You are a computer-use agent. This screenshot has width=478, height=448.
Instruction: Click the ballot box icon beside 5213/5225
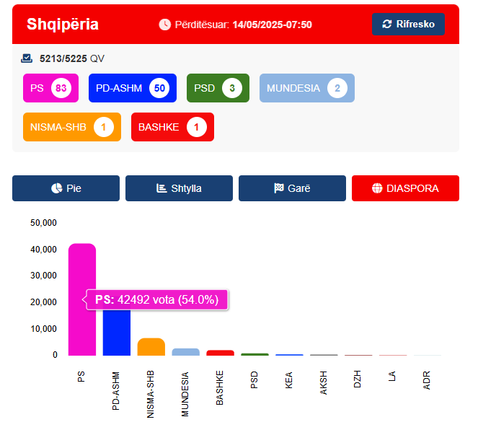coord(27,58)
